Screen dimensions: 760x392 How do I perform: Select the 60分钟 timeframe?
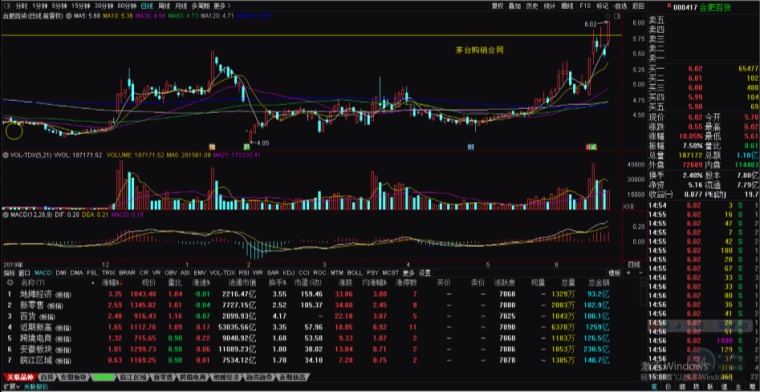pyautogui.click(x=127, y=6)
